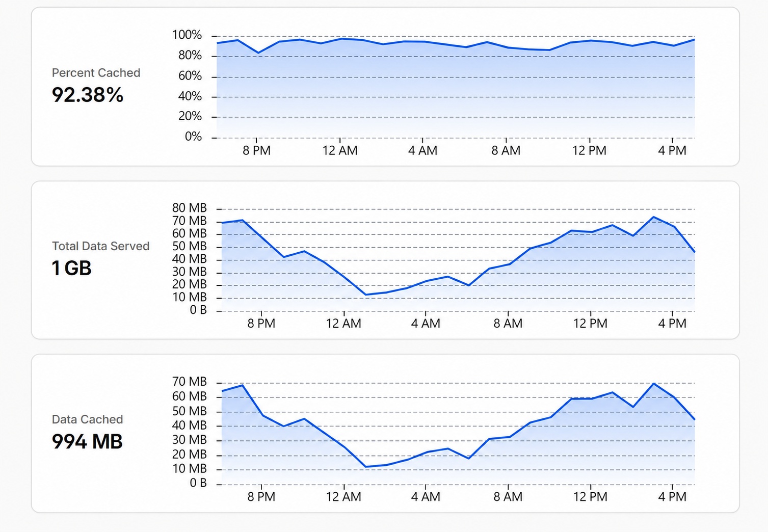768x532 pixels.
Task: Click 8 PM on the Percent Cached chart
Action: pos(256,150)
